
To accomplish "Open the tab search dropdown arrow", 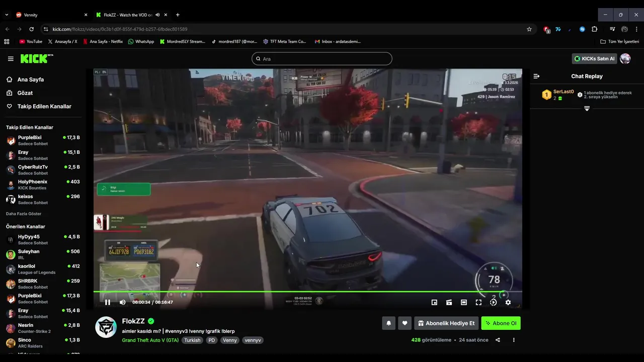I will tap(7, 15).
